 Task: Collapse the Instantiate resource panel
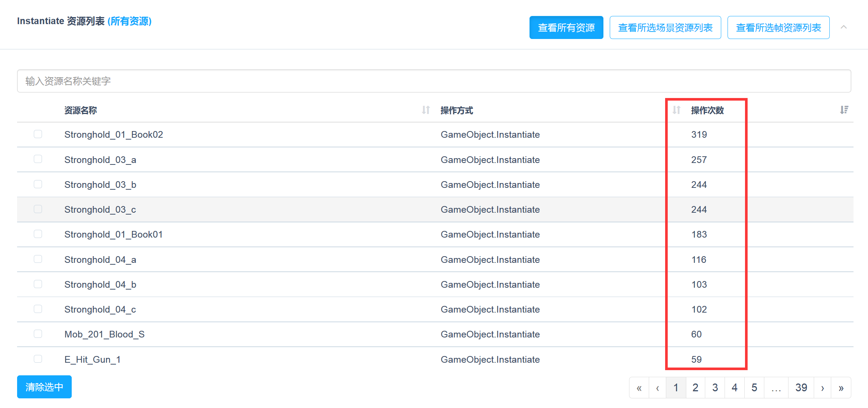[x=844, y=27]
